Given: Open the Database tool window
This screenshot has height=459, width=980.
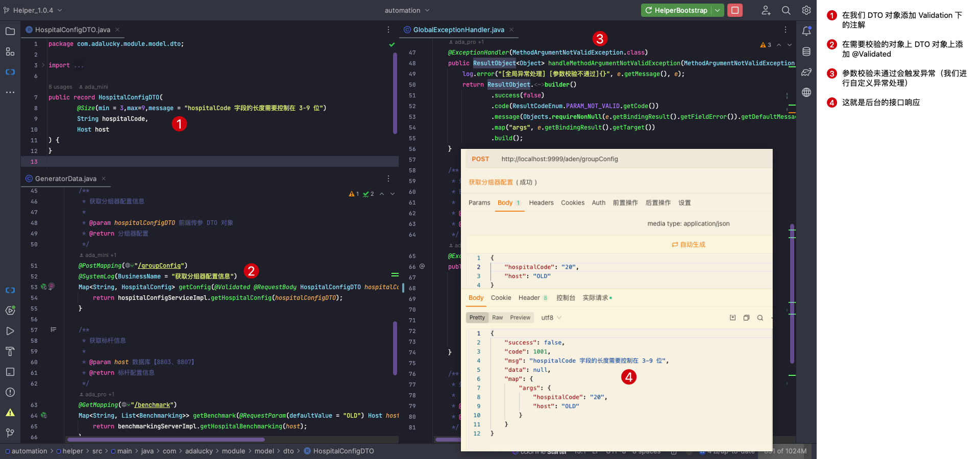Looking at the screenshot, I should point(806,52).
